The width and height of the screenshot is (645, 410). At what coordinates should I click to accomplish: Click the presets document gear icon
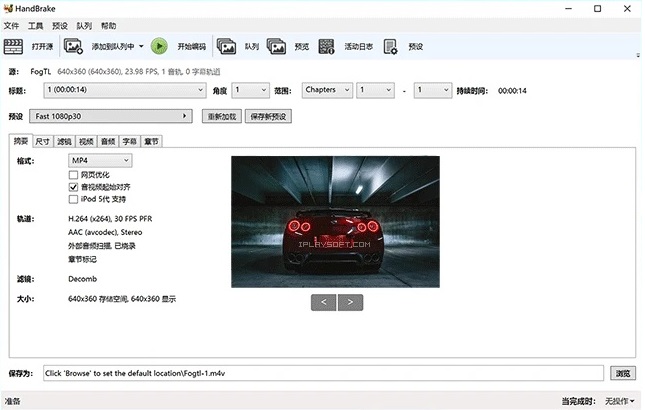coord(390,46)
